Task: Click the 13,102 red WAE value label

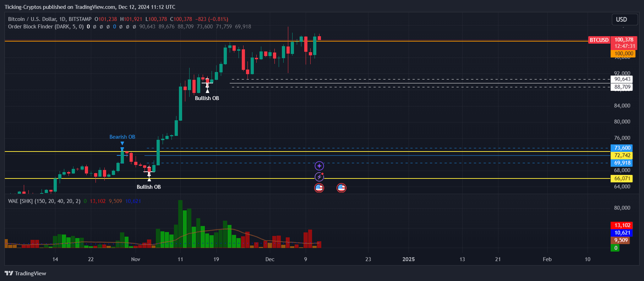Action: (x=622, y=225)
